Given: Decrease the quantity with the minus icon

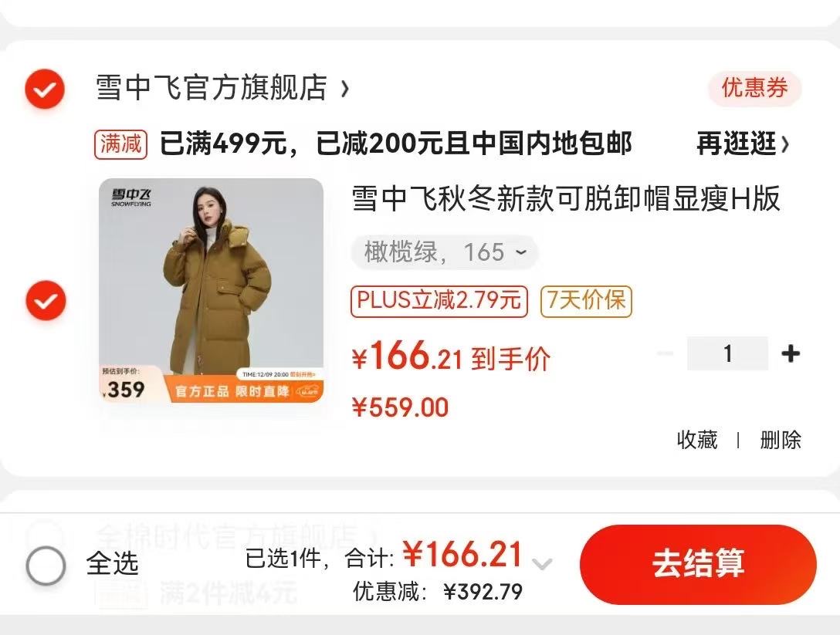Looking at the screenshot, I should click(x=665, y=353).
